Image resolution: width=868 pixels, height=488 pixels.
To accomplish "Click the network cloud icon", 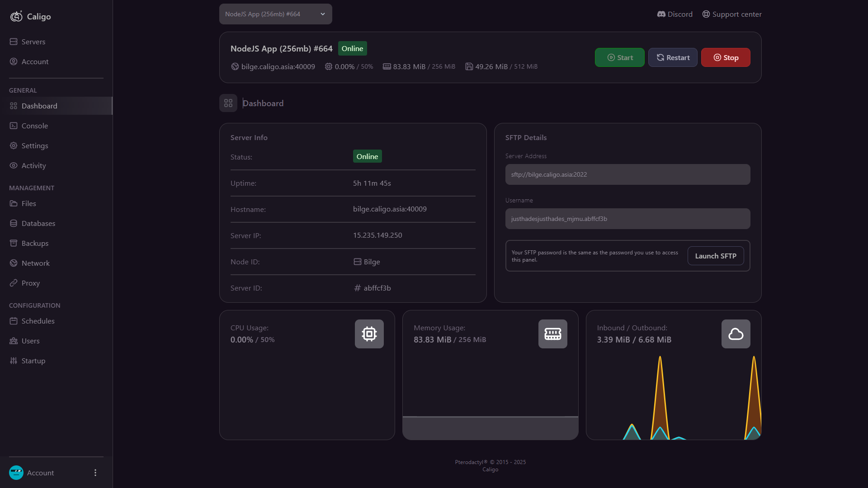I will 736,334.
